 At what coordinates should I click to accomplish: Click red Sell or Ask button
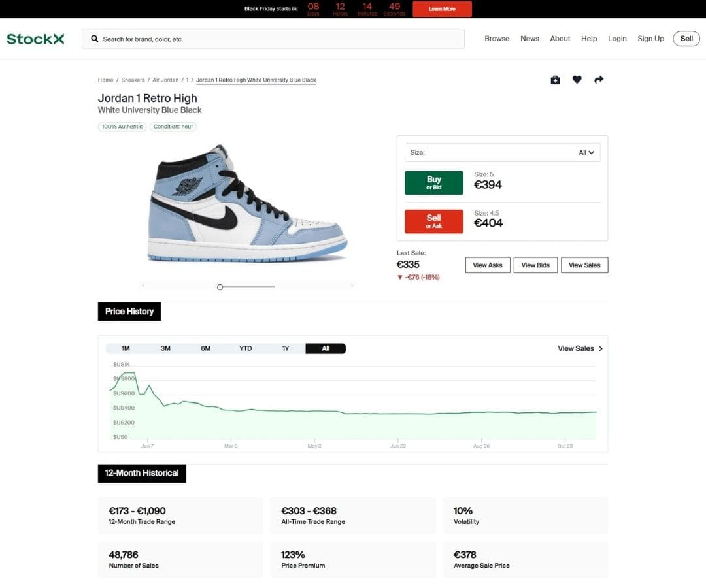point(433,221)
